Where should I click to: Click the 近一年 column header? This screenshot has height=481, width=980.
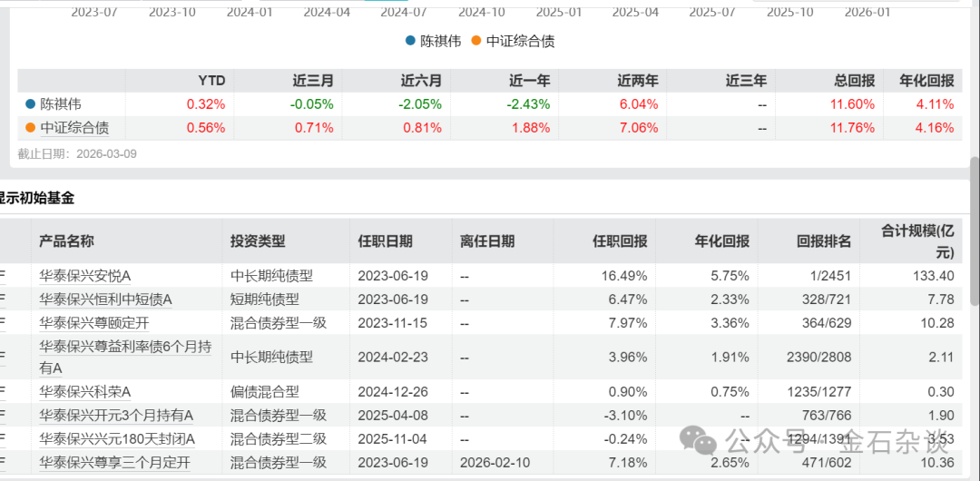pyautogui.click(x=529, y=81)
